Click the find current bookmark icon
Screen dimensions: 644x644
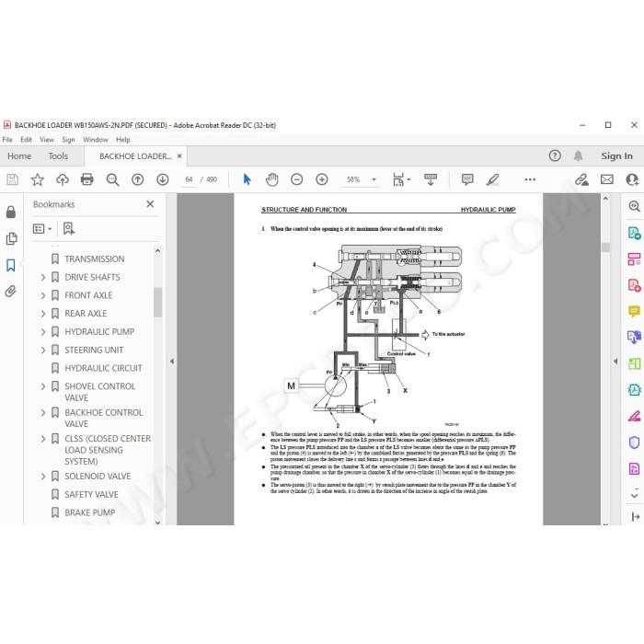[69, 228]
